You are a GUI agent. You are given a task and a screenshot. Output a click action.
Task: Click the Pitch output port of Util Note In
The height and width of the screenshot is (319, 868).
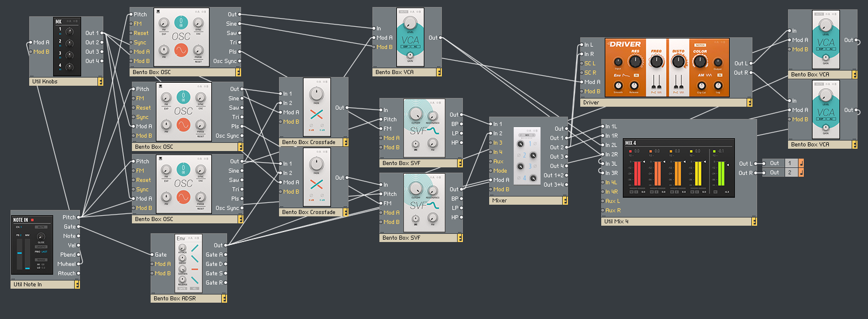click(78, 217)
